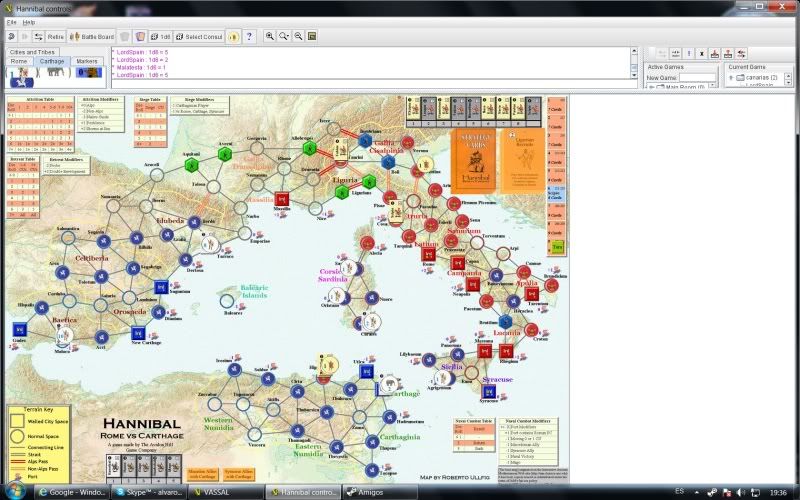Screen dimensions: 800x500
Task: Select the New Carthage blue city marker
Action: pos(138,333)
